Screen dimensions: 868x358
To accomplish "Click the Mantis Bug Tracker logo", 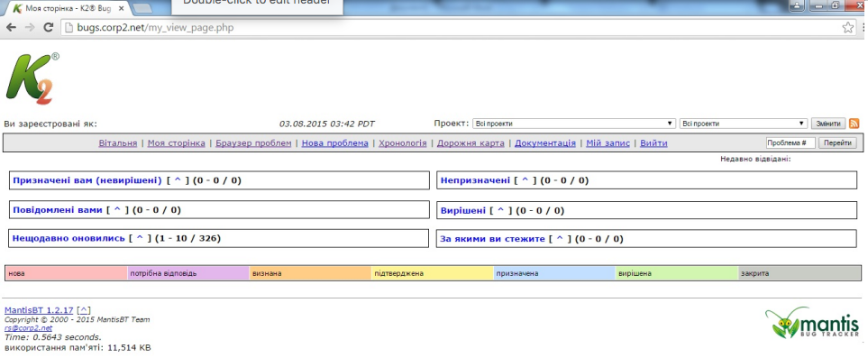I will [x=812, y=323].
